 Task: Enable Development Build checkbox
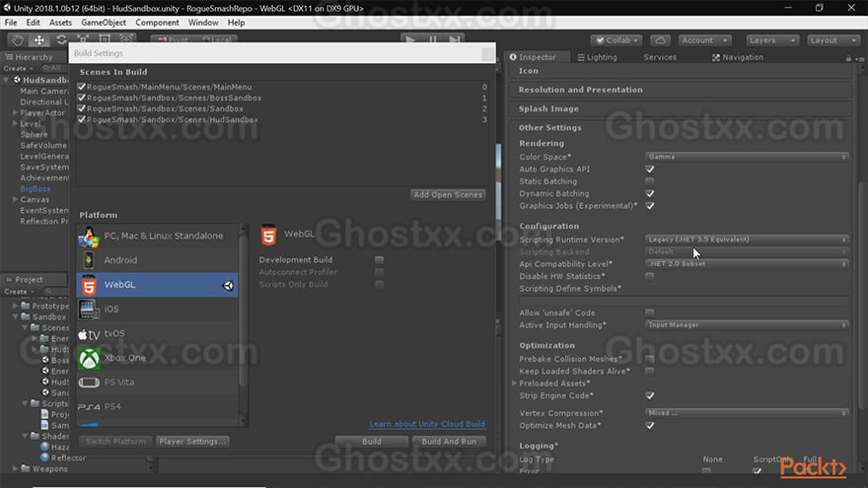pos(379,260)
